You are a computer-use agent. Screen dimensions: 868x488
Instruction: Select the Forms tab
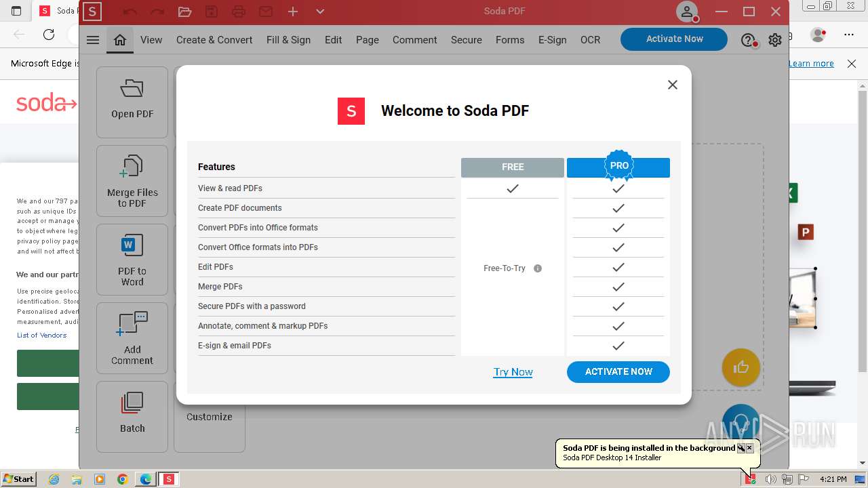510,40
